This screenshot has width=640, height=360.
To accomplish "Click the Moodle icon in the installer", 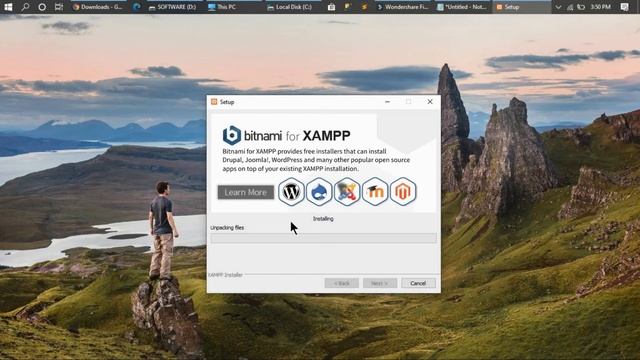I will pos(375,191).
